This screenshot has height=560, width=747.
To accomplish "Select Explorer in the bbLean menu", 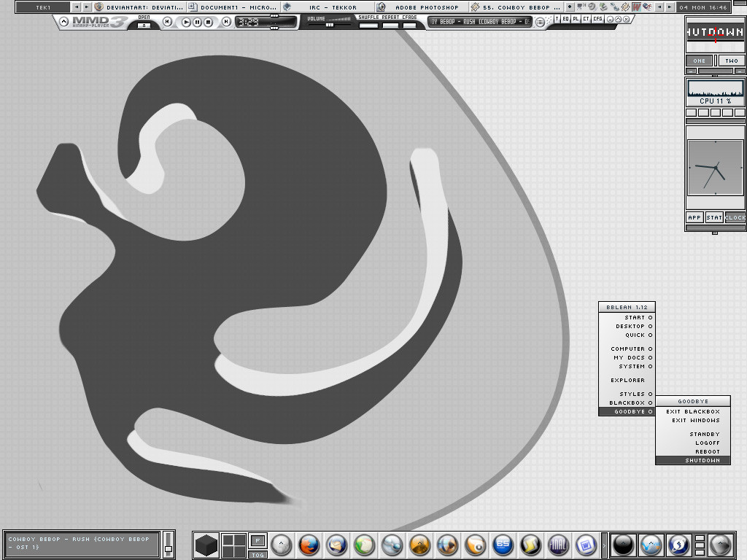I will [627, 381].
